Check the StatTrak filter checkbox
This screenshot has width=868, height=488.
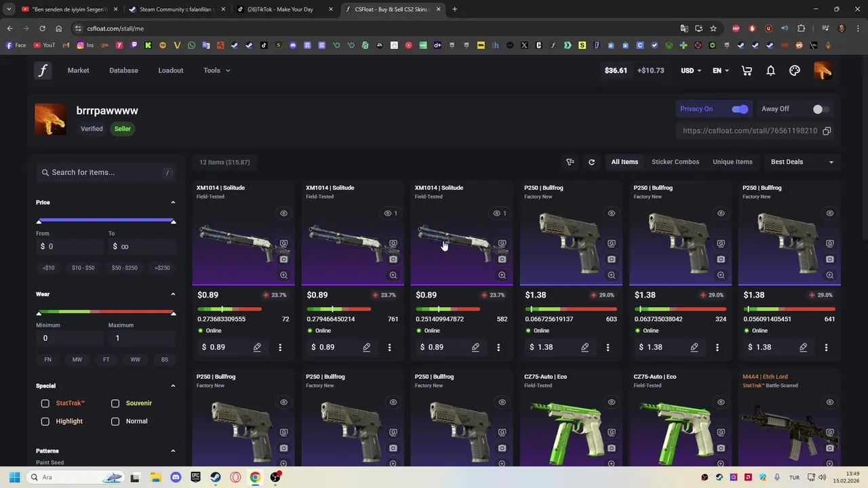45,403
